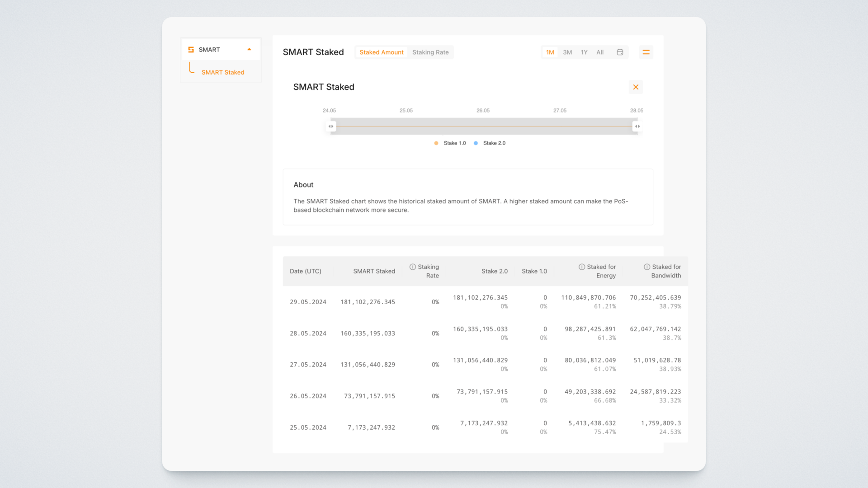This screenshot has width=868, height=488.
Task: Click the Staking Rate info icon
Action: [412, 267]
